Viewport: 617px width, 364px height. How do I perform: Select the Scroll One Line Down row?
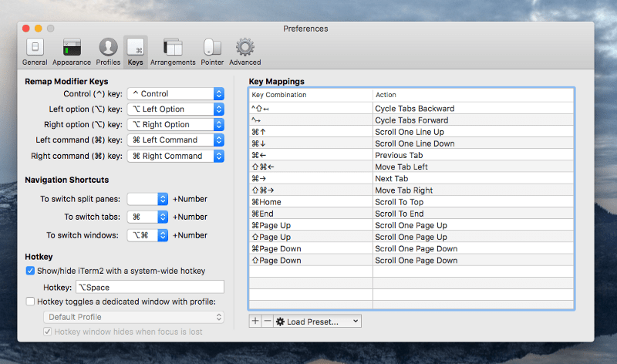pos(412,143)
